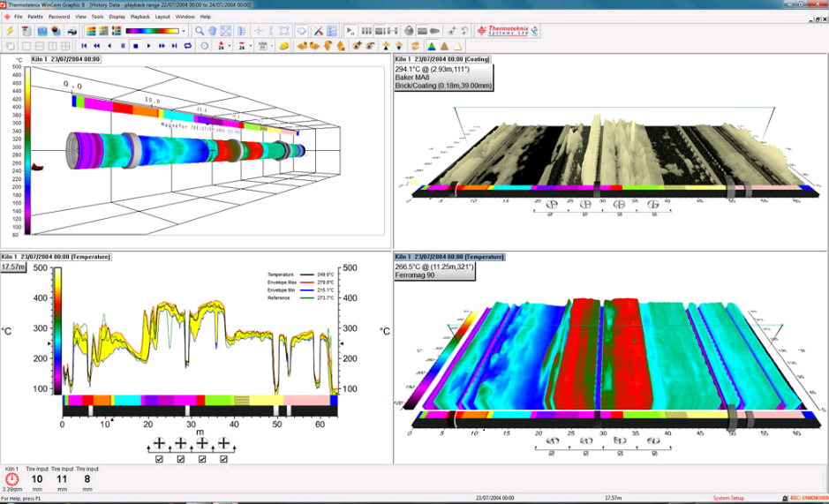Select the 3D kiln shell view icon
829x504 pixels.
[x=434, y=31]
